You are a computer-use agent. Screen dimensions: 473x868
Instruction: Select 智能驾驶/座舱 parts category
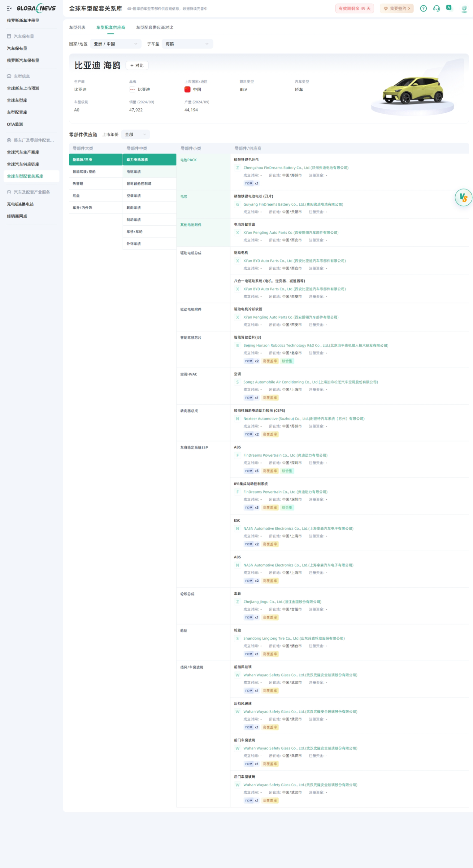[96, 172]
